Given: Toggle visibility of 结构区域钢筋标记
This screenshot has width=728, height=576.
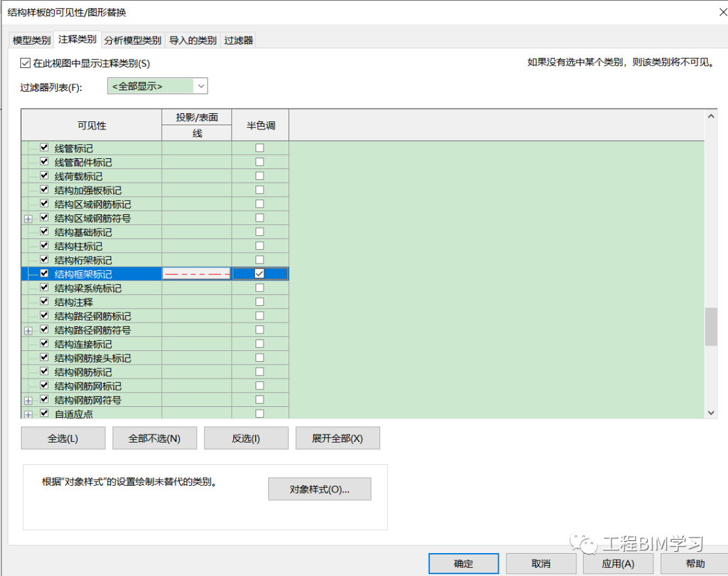Looking at the screenshot, I should [44, 203].
